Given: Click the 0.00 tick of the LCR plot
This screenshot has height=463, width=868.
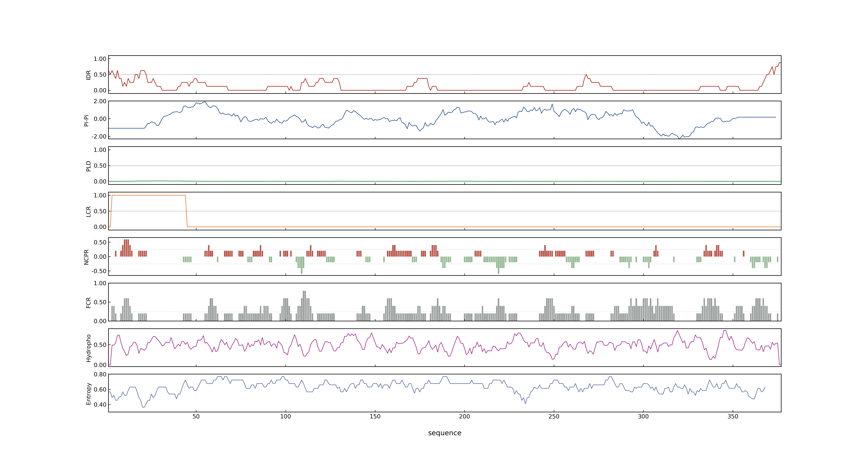Looking at the screenshot, I should [x=100, y=227].
